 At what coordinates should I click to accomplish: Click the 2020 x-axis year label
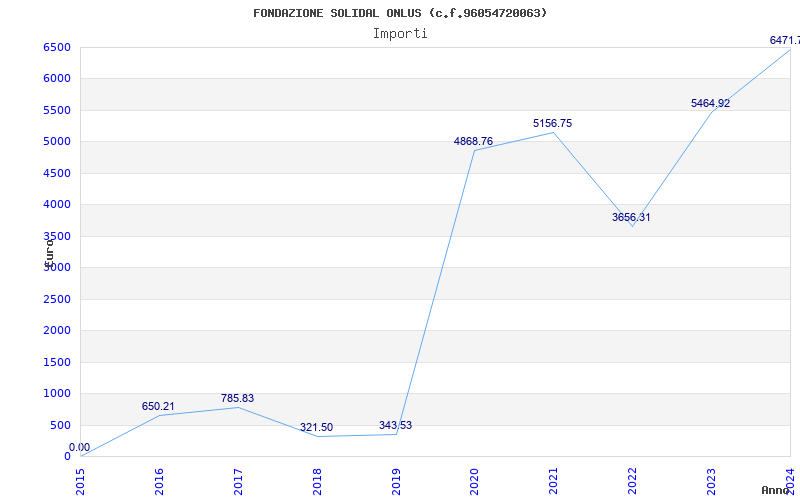tap(474, 482)
